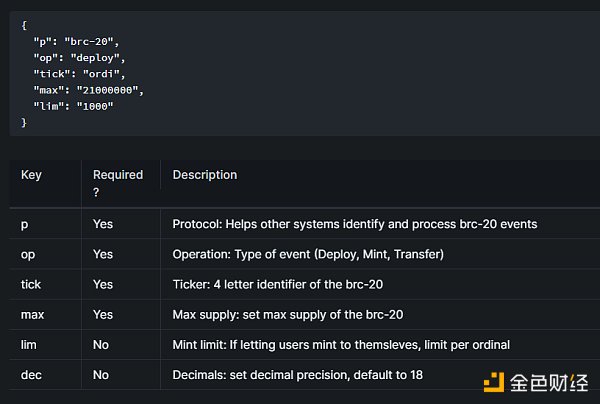Click the "max": "21000000" code line
This screenshot has width=600, height=404.
[88, 90]
